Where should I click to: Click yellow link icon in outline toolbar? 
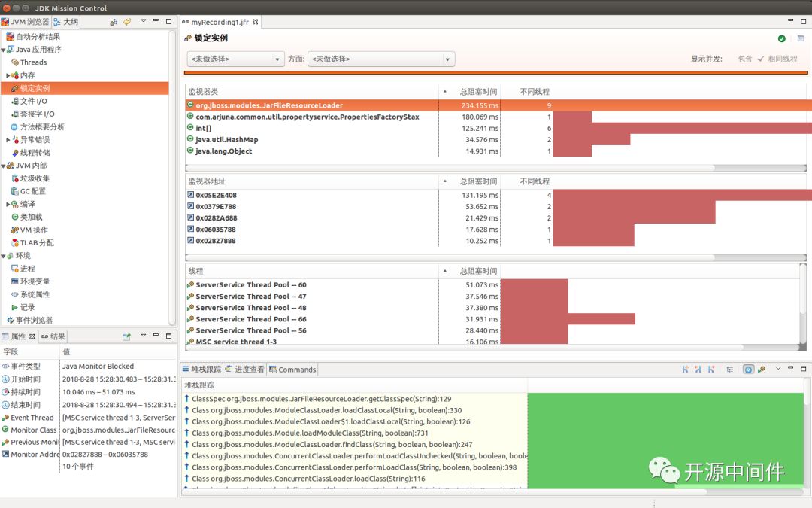pyautogui.click(x=127, y=22)
